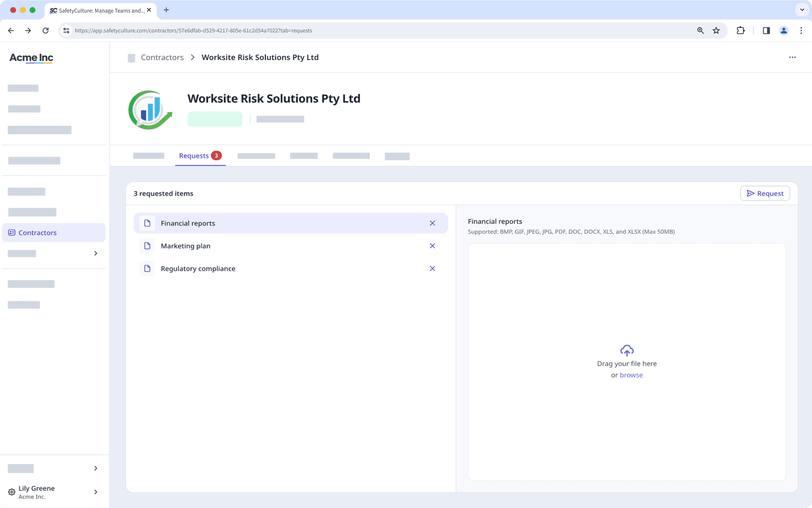
Task: Remove the Financial reports request
Action: [433, 223]
